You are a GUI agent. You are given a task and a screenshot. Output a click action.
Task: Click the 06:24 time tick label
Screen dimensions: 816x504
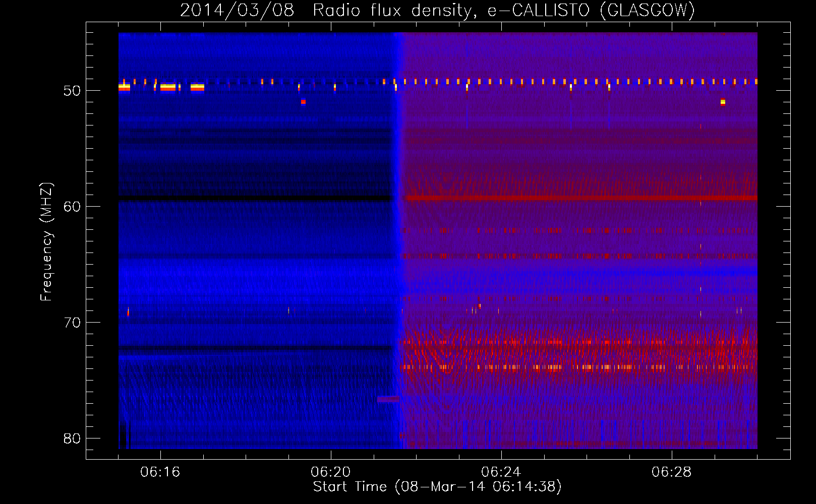501,472
